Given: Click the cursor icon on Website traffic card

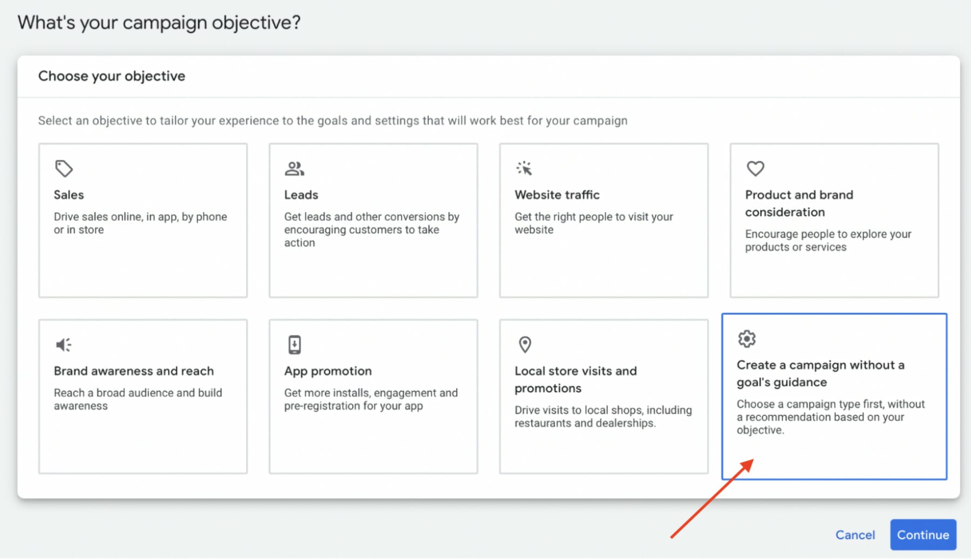Looking at the screenshot, I should coord(524,168).
